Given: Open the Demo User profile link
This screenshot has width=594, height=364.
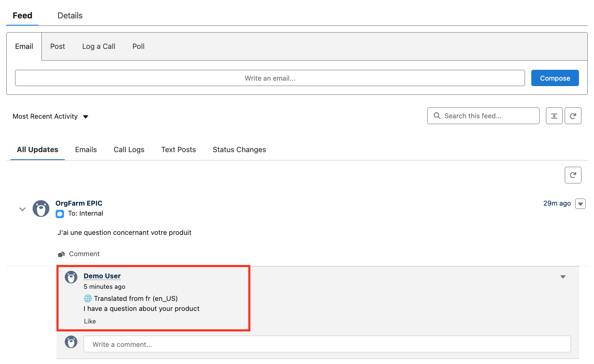Looking at the screenshot, I should click(102, 276).
